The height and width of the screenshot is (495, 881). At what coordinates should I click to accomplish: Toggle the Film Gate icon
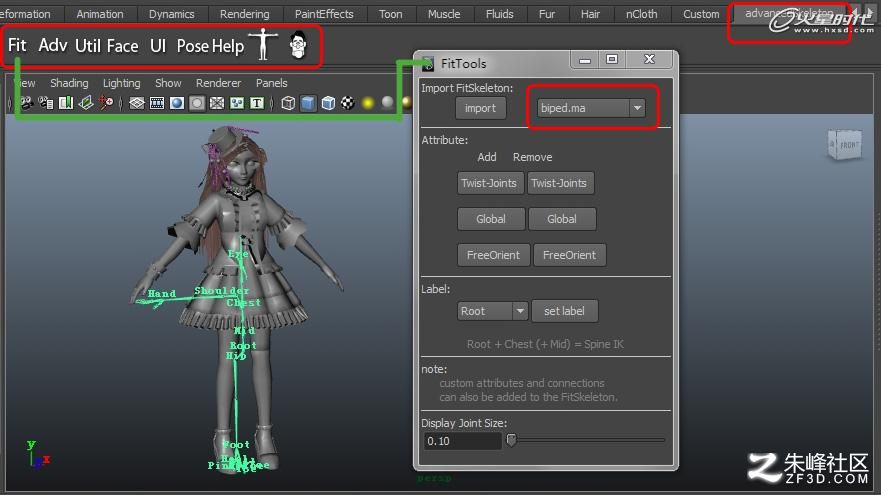pos(157,103)
